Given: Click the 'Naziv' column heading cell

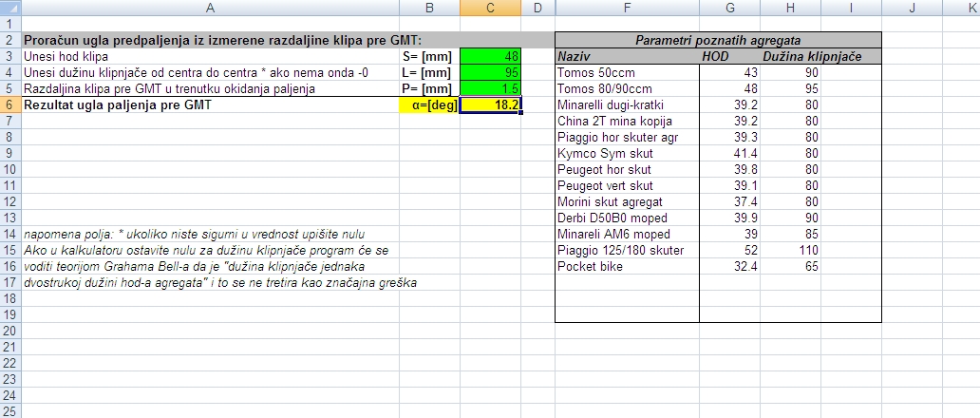Looking at the screenshot, I should pyautogui.click(x=626, y=56).
